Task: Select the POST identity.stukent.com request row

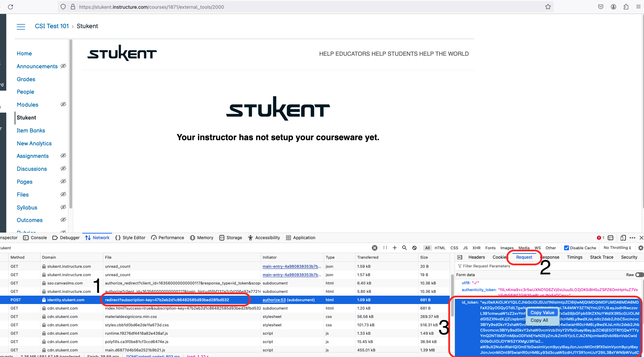Action: [x=225, y=300]
